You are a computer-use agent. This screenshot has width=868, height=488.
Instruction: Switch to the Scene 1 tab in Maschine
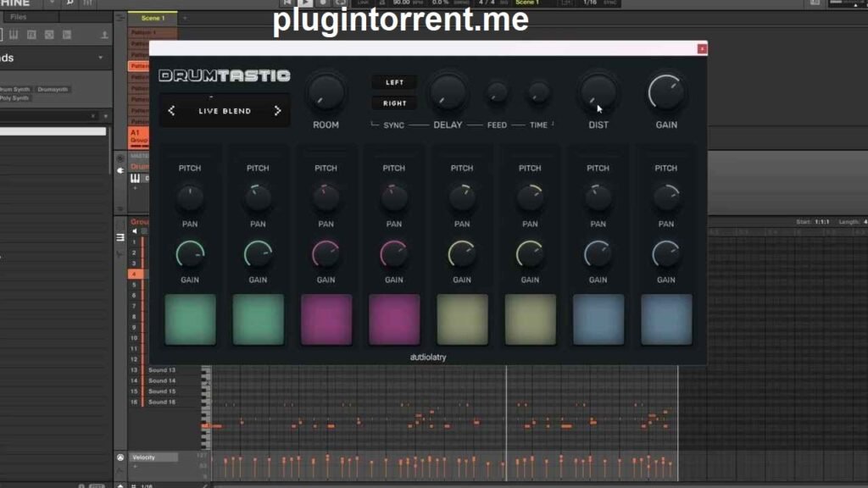click(x=153, y=19)
